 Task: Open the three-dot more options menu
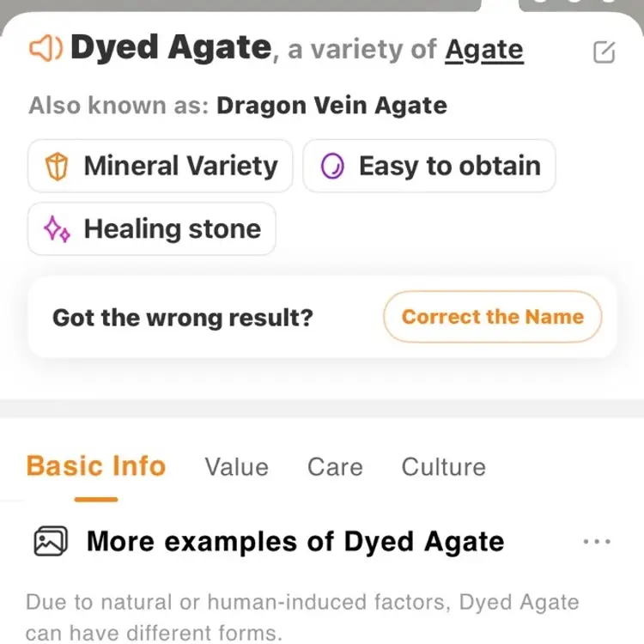pos(596,542)
